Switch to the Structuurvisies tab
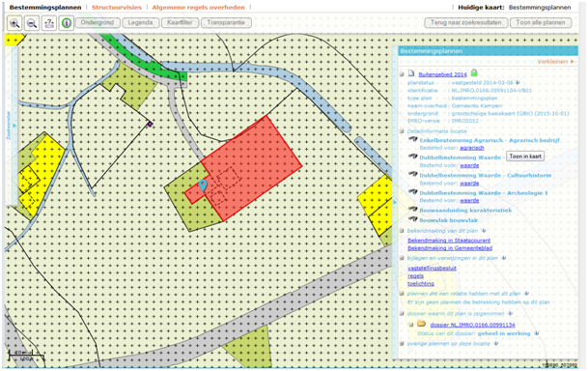 tap(117, 7)
